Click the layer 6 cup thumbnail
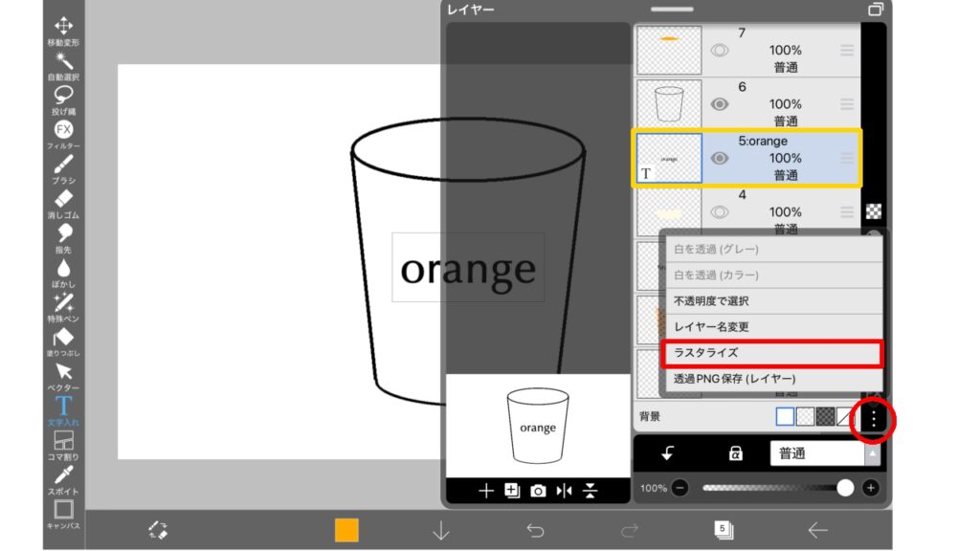This screenshot has width=980, height=551. pos(669,104)
